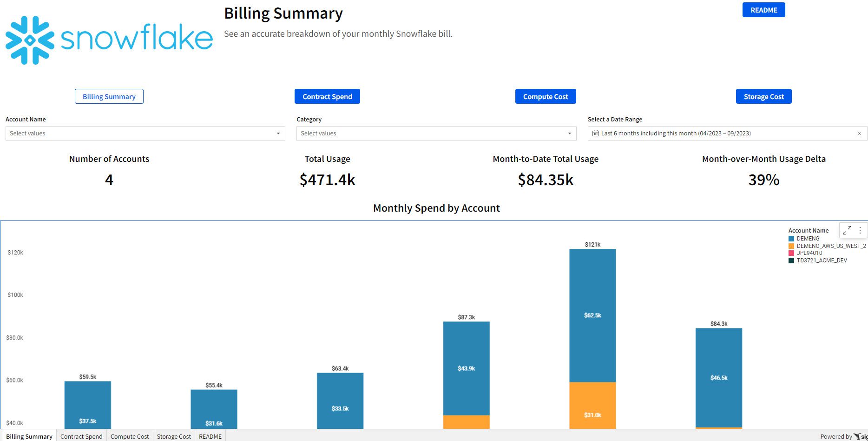
Task: Switch to the Billing Summary bottom tab
Action: click(x=29, y=436)
